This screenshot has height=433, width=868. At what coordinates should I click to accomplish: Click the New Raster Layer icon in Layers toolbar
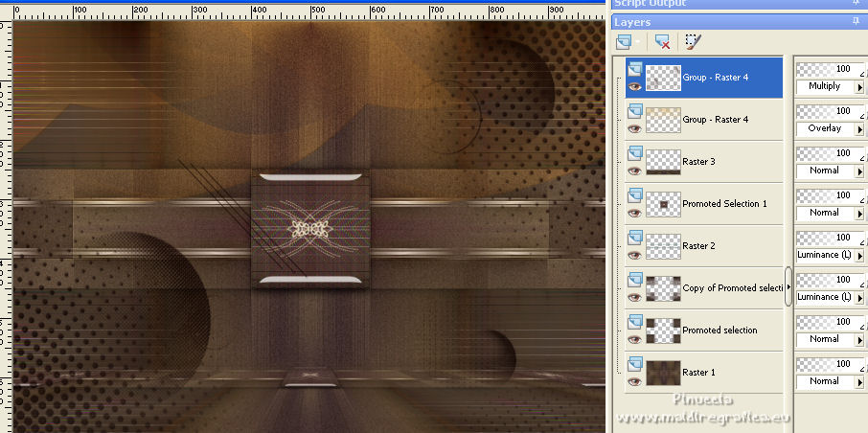(x=624, y=41)
